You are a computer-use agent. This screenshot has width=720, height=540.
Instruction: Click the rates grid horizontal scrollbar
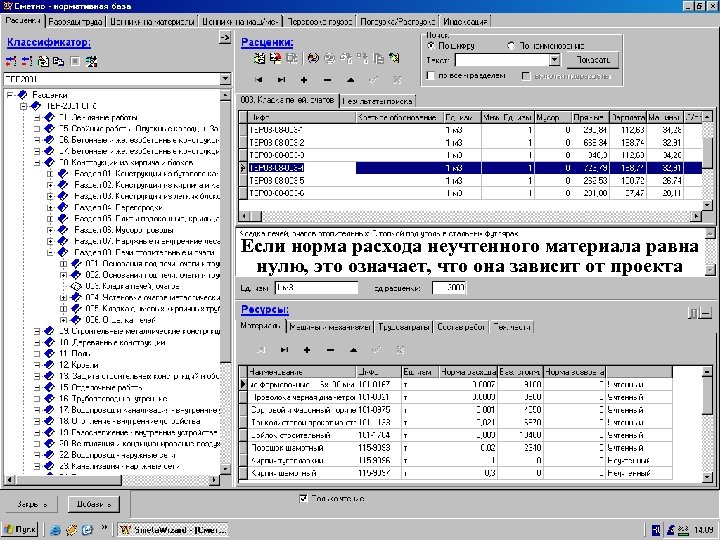pos(469,216)
